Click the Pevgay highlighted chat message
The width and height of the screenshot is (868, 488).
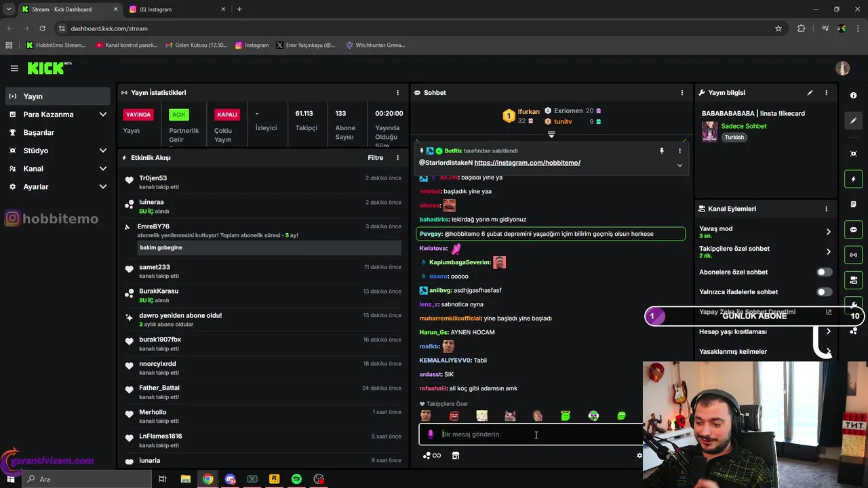click(550, 234)
